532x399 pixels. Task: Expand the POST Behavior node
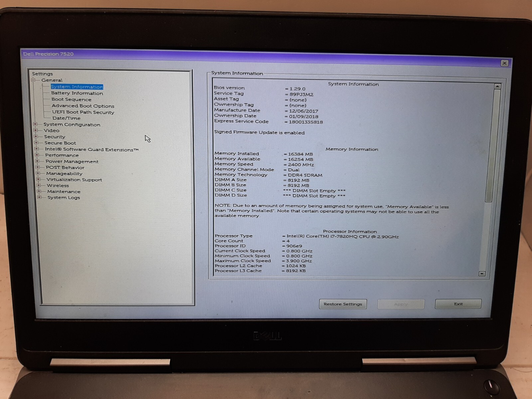[x=38, y=167]
